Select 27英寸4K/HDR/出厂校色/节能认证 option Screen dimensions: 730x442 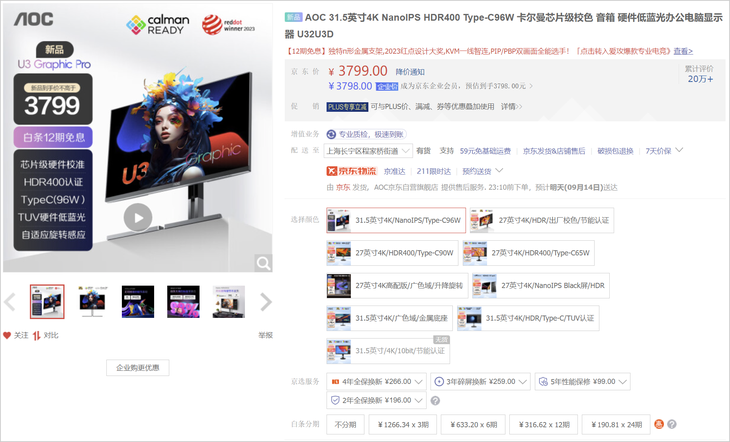[x=542, y=220]
